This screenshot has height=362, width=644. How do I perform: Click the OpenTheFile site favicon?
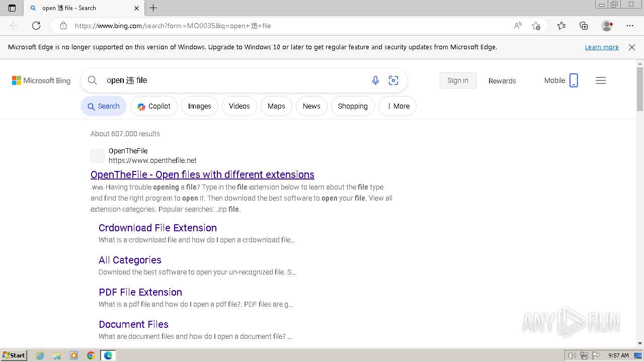(98, 156)
